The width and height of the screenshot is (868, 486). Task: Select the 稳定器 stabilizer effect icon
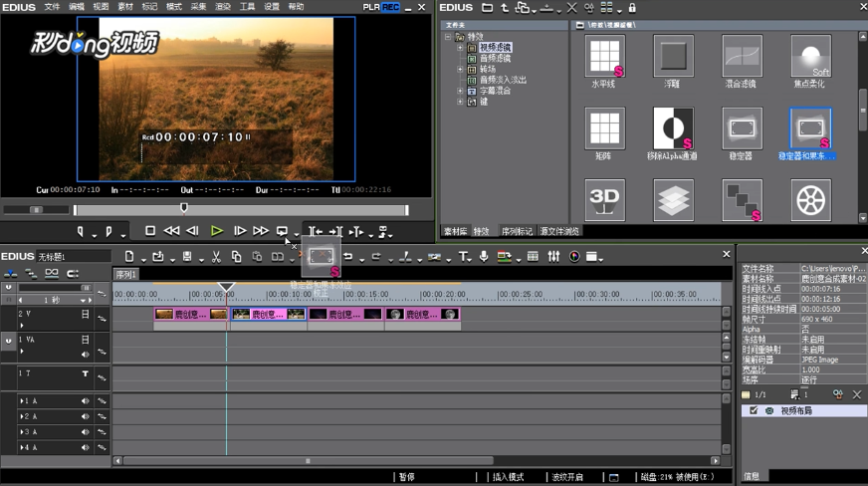pos(742,128)
